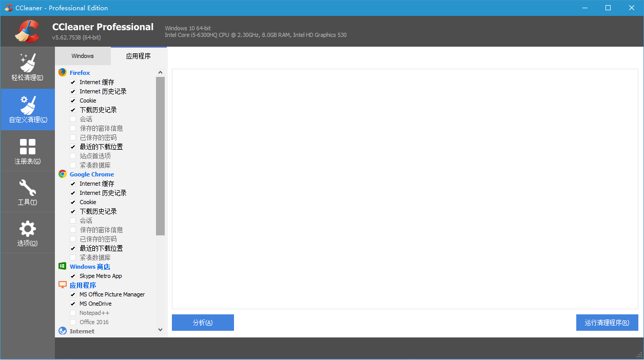The image size is (644, 360).
Task: Enable Firefox 站点首选项 checkbox
Action: [73, 156]
